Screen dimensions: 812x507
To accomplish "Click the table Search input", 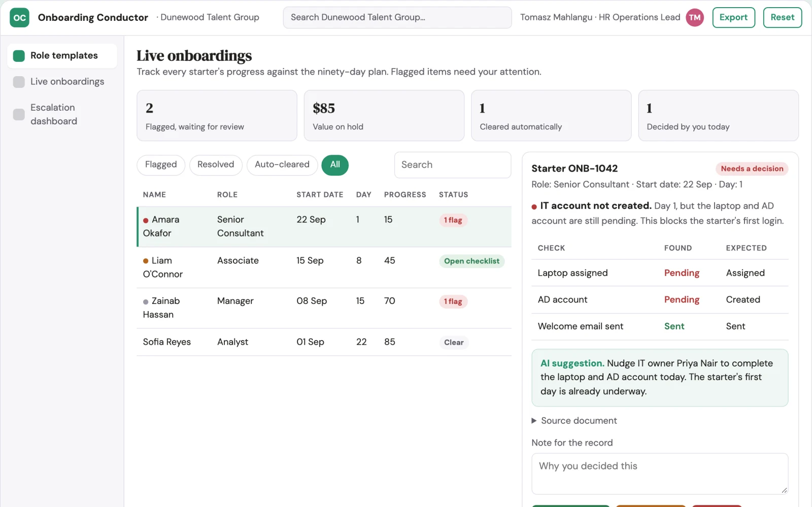I will coord(453,165).
